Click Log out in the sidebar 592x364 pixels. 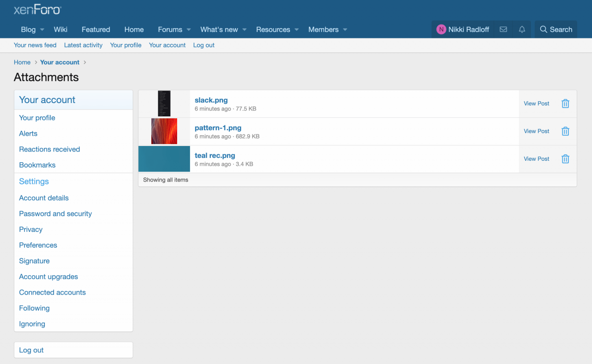31,350
